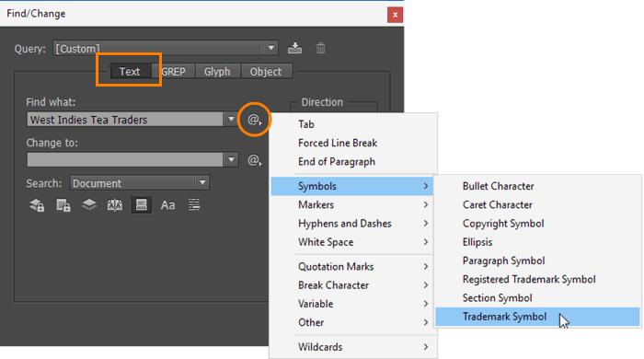Open the Markers submenu
This screenshot has height=359, width=644.
click(353, 204)
